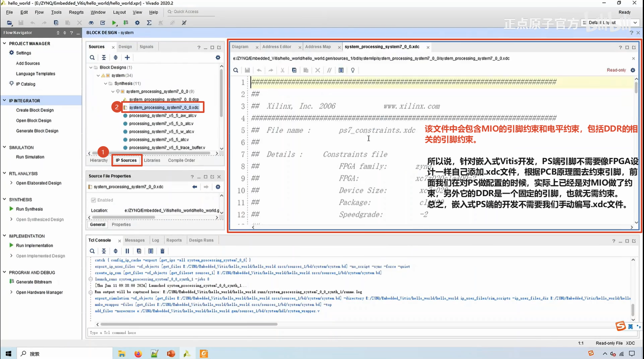
Task: Select processing_system7_v5_5_aw_atc.v file
Action: click(x=163, y=116)
